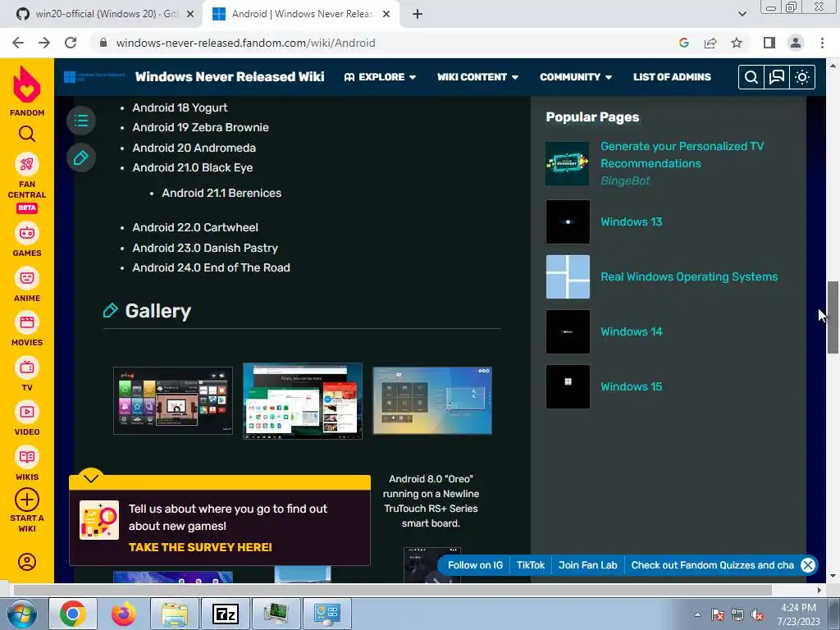Viewport: 840px width, 630px height.
Task: Open the Wikis book icon
Action: 27,457
